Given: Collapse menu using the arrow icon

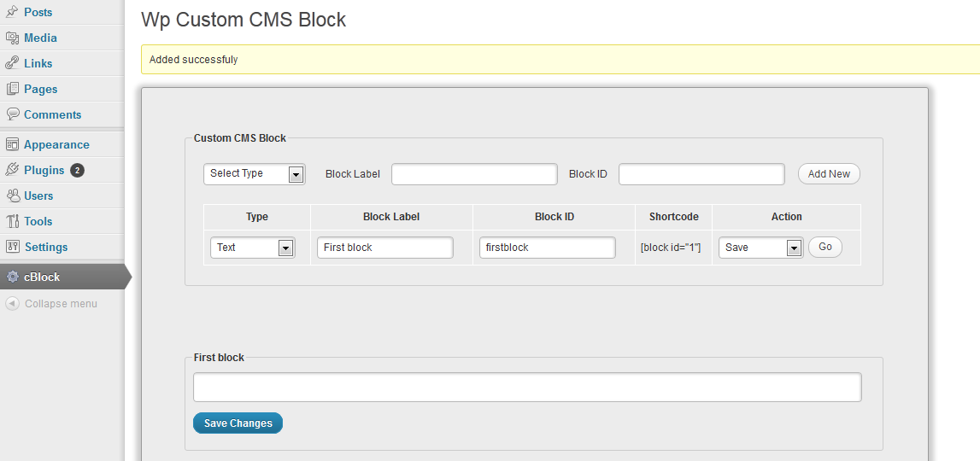Looking at the screenshot, I should 12,304.
